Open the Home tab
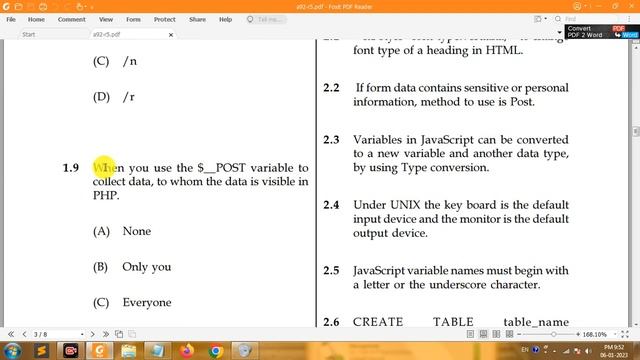Image resolution: width=640 pixels, height=360 pixels. pos(36,19)
